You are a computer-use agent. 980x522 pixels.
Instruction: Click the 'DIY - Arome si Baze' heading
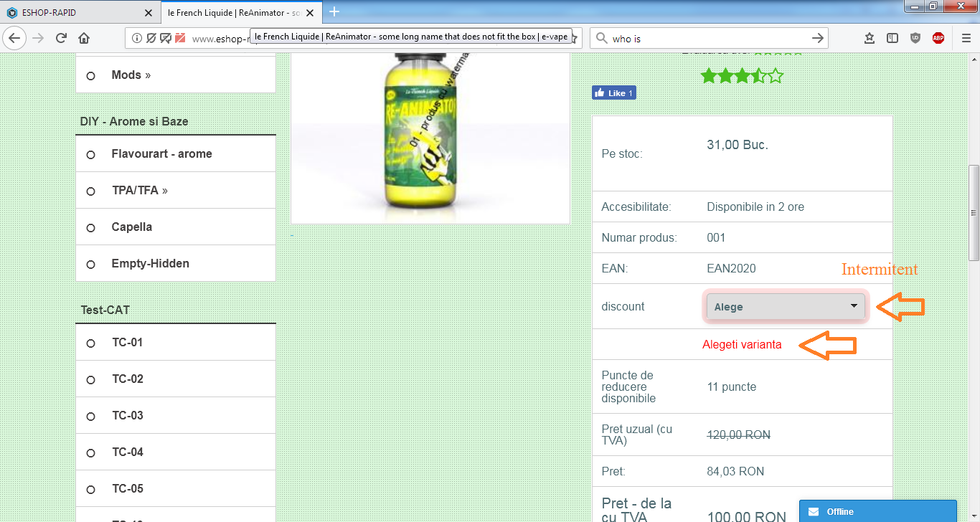(134, 121)
